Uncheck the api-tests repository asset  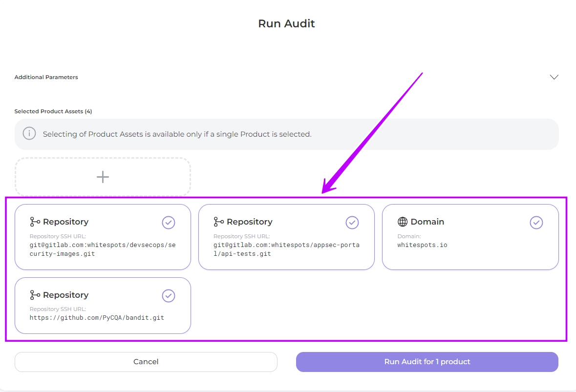tap(352, 223)
